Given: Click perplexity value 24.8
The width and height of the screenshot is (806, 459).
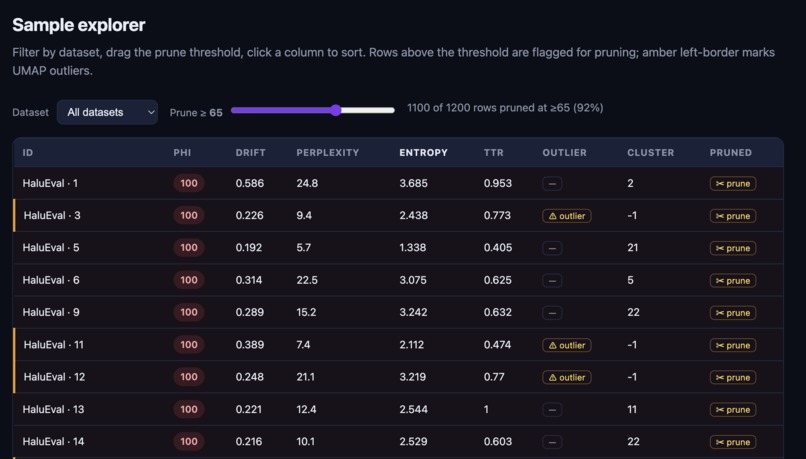Looking at the screenshot, I should point(307,183).
